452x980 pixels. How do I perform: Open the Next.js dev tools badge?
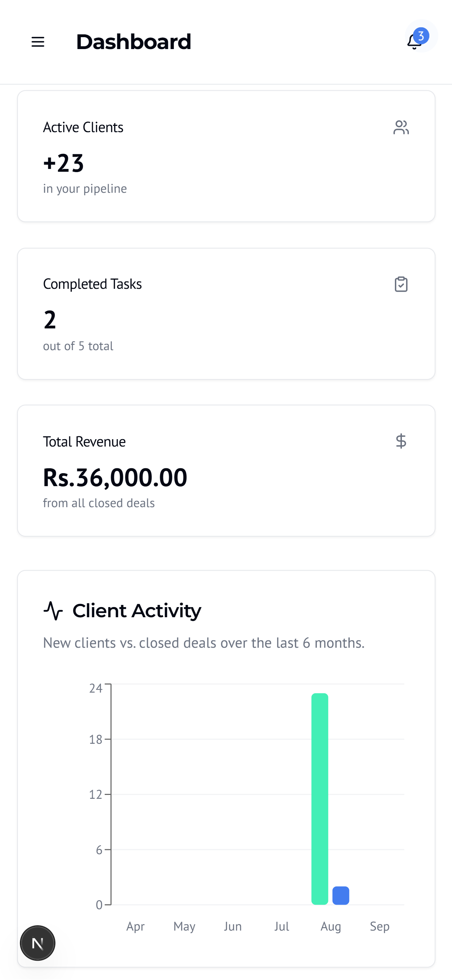coord(38,943)
